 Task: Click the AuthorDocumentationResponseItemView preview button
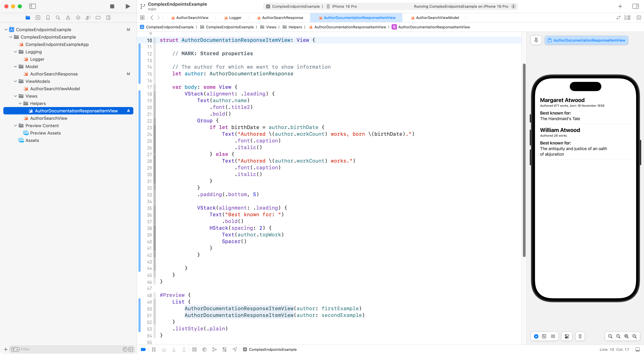point(586,40)
